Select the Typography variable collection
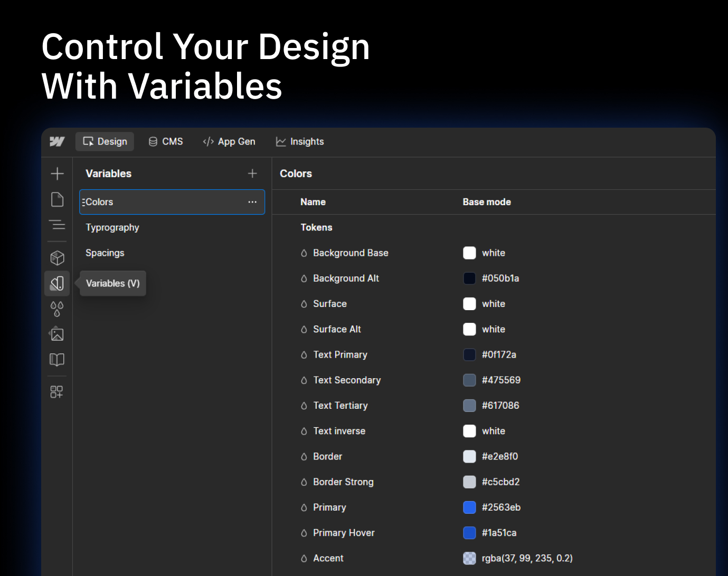Image resolution: width=728 pixels, height=576 pixels. [112, 227]
